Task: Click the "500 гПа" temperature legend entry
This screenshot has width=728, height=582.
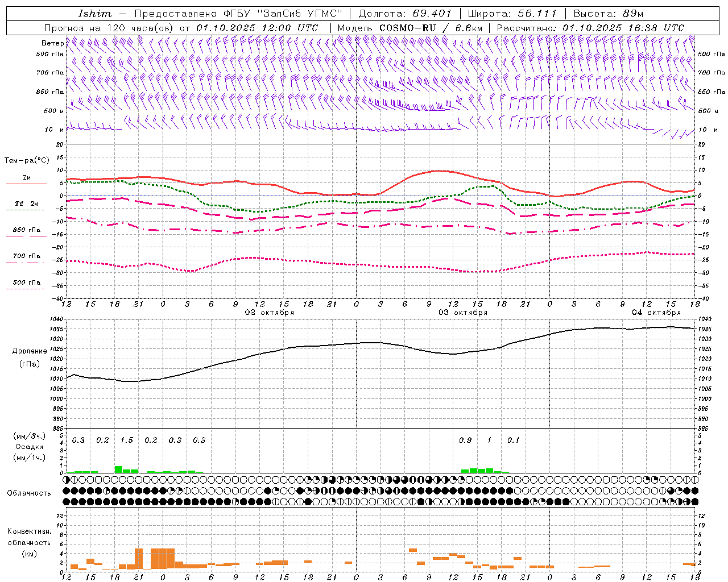Action: coord(27,282)
